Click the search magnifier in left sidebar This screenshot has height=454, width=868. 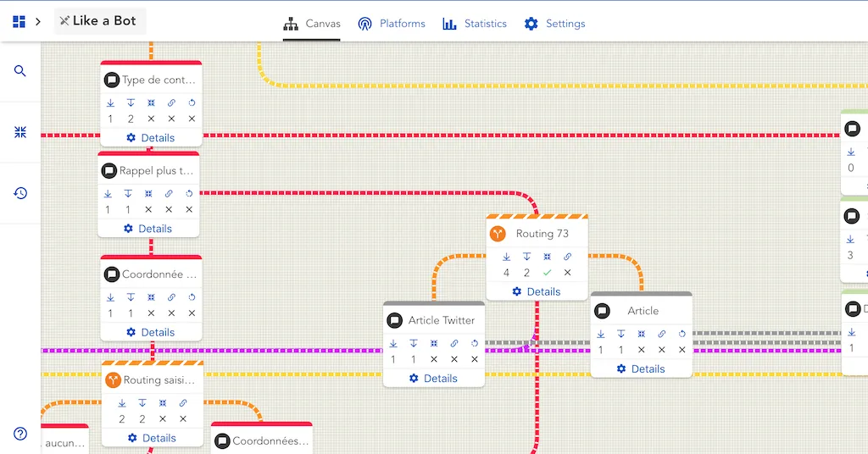[20, 71]
